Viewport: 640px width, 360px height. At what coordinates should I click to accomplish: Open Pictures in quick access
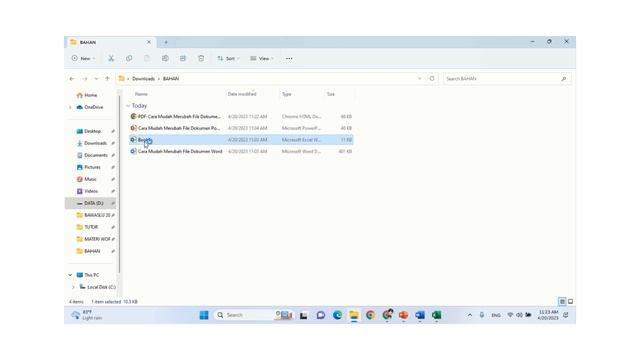pyautogui.click(x=89, y=167)
